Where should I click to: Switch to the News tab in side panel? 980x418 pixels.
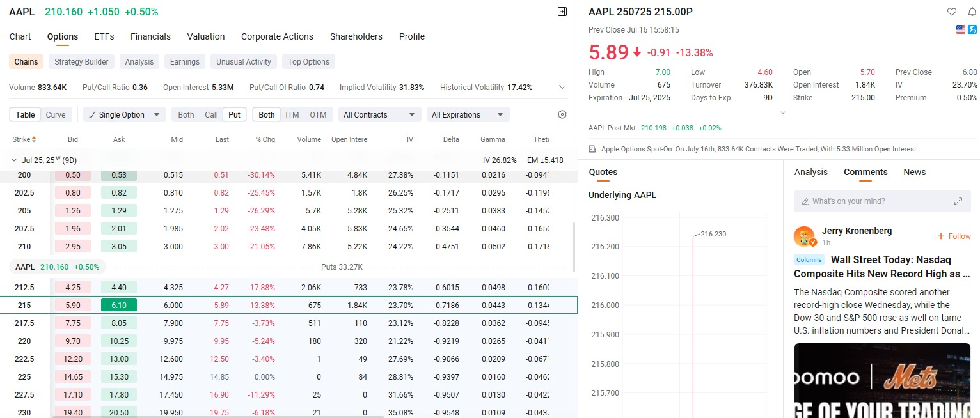(915, 172)
